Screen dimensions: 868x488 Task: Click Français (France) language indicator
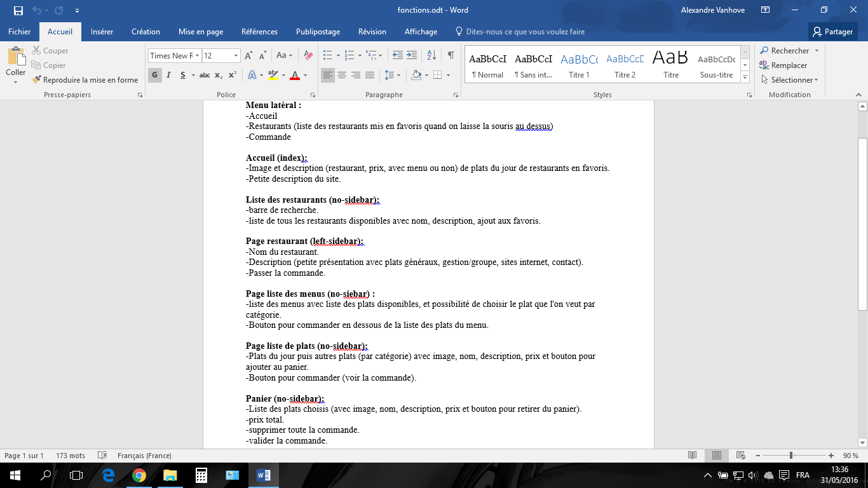(144, 456)
